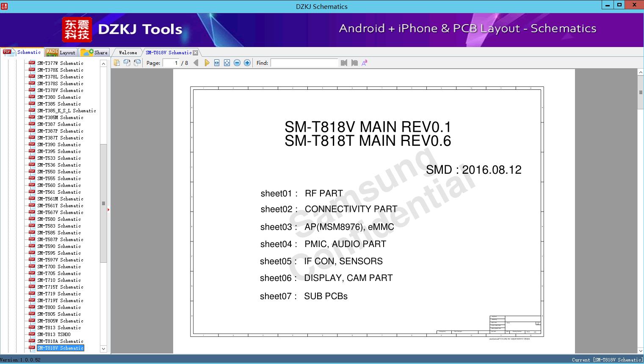
Task: Click the Version:1.0.0.52 status text
Action: tap(20, 360)
